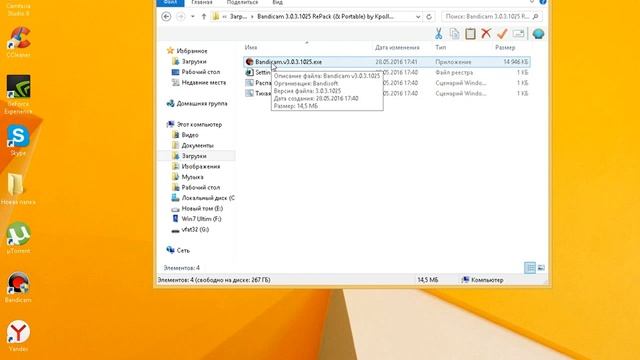640x360 pixels.
Task: Sort by Дата изменения column header
Action: click(x=397, y=47)
